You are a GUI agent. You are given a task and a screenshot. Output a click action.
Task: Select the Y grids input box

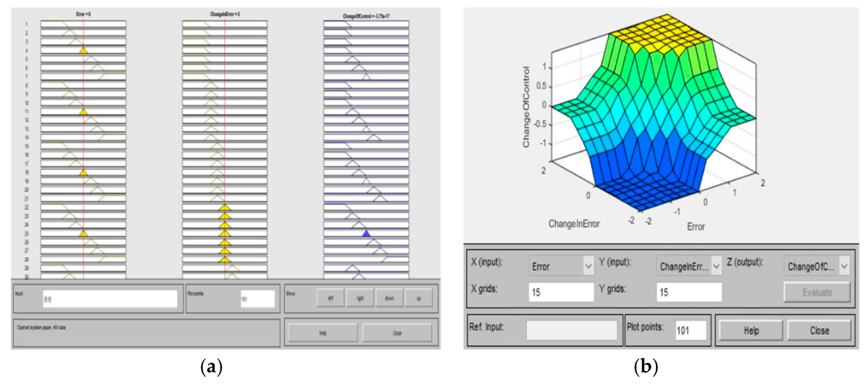pyautogui.click(x=689, y=292)
